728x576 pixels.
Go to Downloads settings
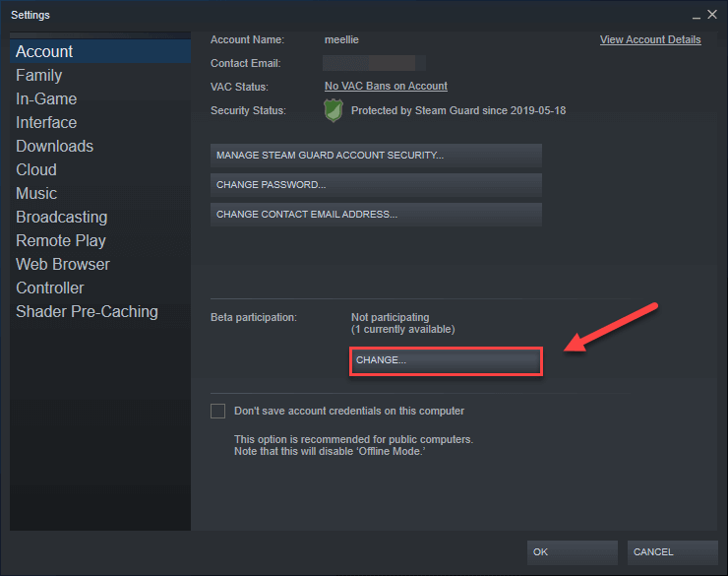99,146
